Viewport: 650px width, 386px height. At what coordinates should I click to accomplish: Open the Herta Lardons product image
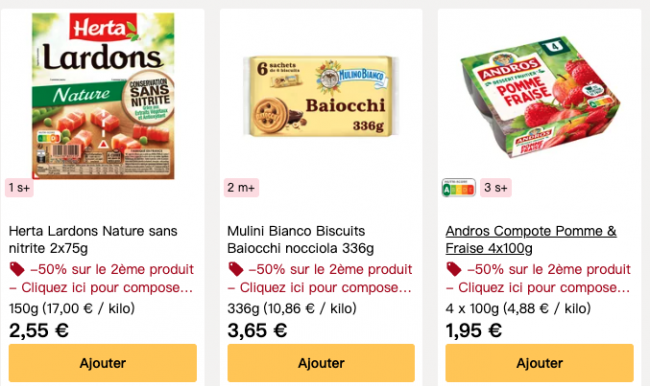point(103,96)
